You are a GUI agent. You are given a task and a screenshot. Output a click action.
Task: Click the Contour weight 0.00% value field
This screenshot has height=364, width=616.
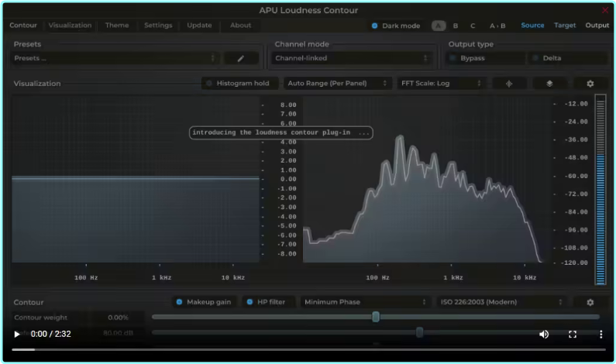click(118, 318)
